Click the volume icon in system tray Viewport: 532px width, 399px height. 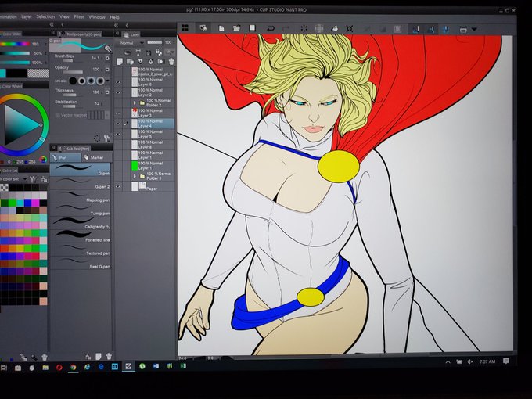pyautogui.click(x=470, y=361)
